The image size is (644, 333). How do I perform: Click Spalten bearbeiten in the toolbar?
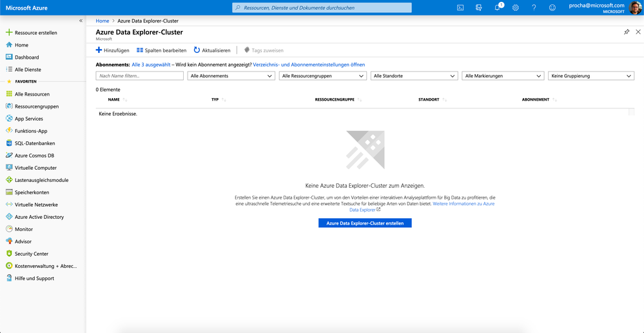[161, 50]
